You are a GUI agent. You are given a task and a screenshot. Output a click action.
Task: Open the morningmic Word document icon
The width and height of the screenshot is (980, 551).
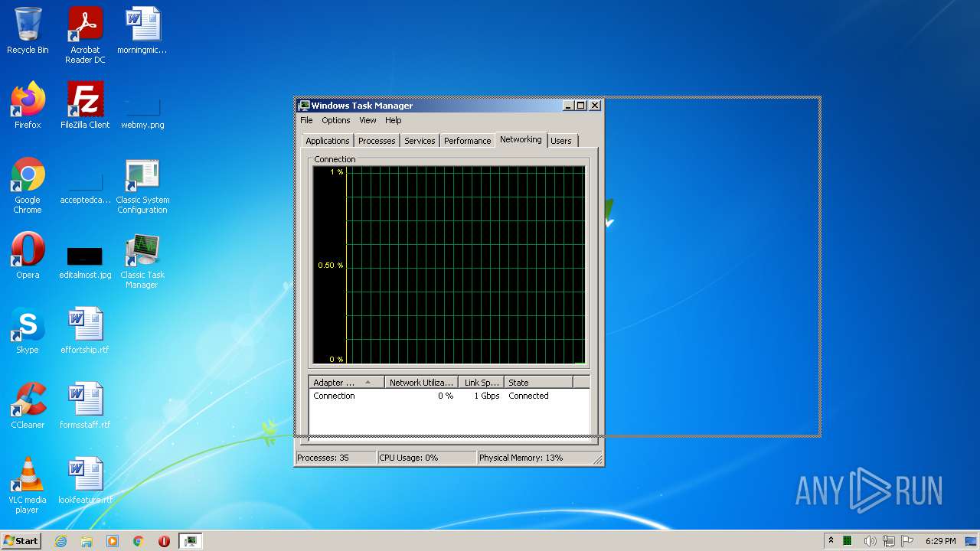click(x=142, y=31)
